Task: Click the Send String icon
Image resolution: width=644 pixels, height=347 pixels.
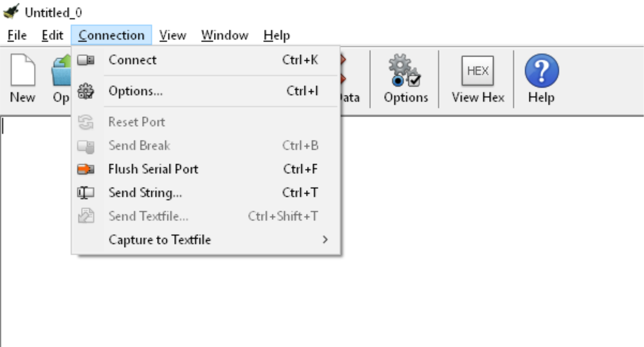Action: (x=85, y=193)
